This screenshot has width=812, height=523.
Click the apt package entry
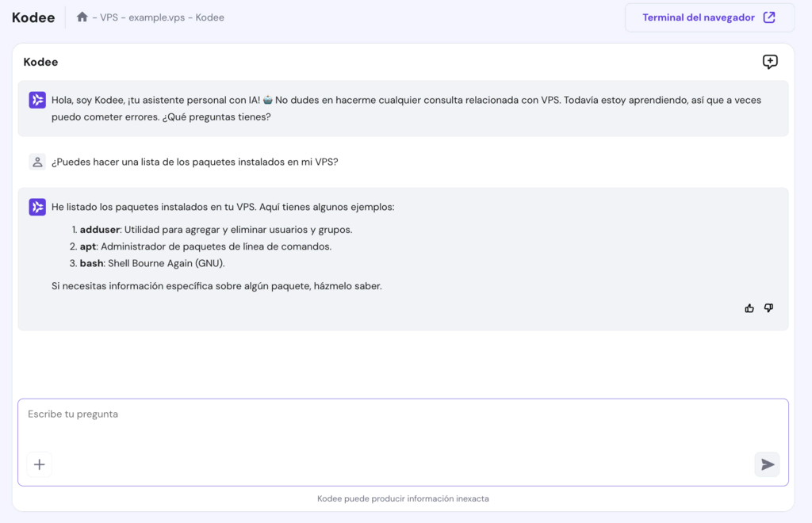[x=87, y=246]
